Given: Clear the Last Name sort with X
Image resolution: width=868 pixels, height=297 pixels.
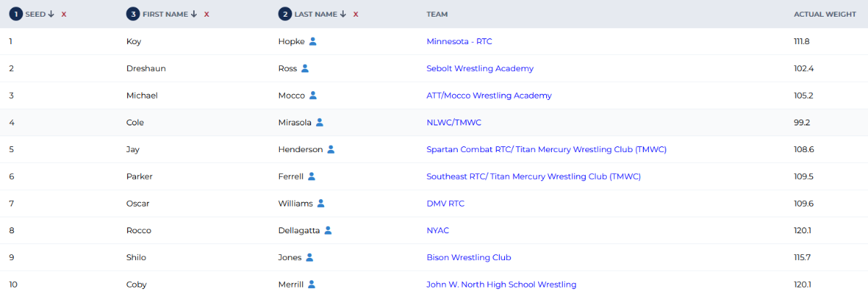Looking at the screenshot, I should point(356,14).
